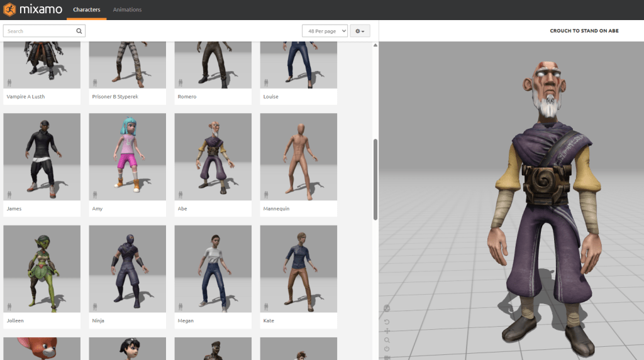This screenshot has height=360, width=644.
Task: Click the Mixamo logo
Action: (32, 10)
